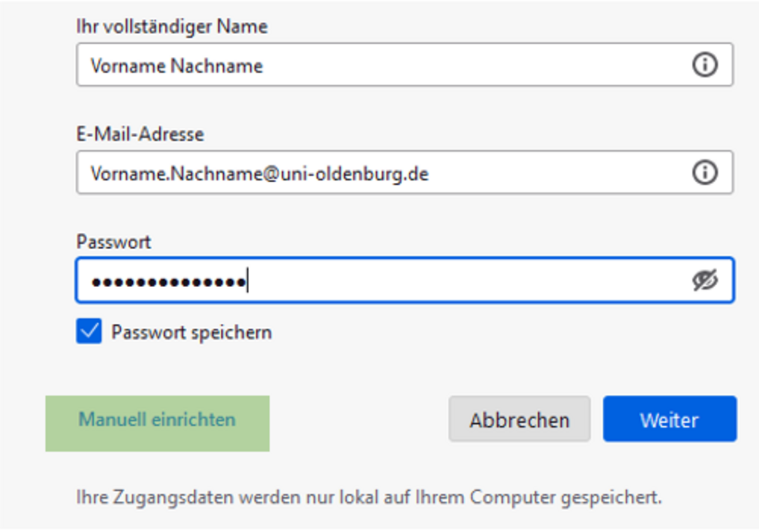This screenshot has width=759, height=532.
Task: Click the 'E-Mail-Adresse' label
Action: coord(140,134)
